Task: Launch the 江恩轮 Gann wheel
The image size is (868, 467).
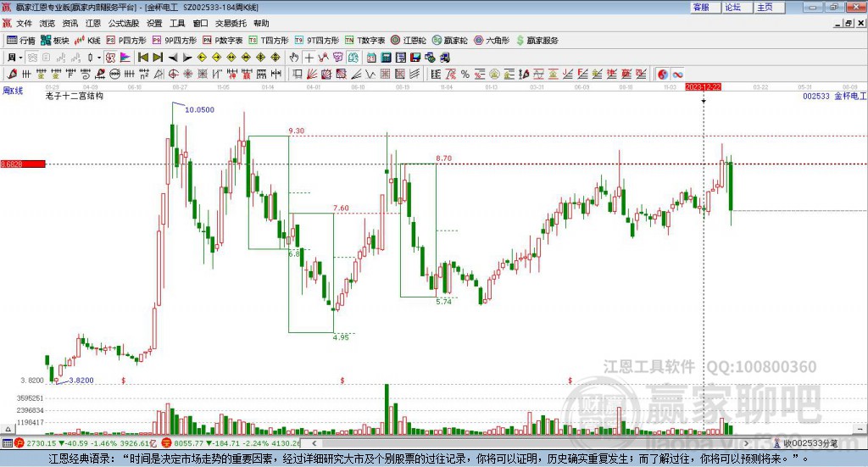Action: tap(409, 41)
